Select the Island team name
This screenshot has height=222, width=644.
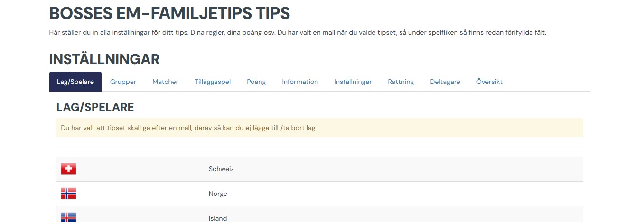(x=218, y=218)
